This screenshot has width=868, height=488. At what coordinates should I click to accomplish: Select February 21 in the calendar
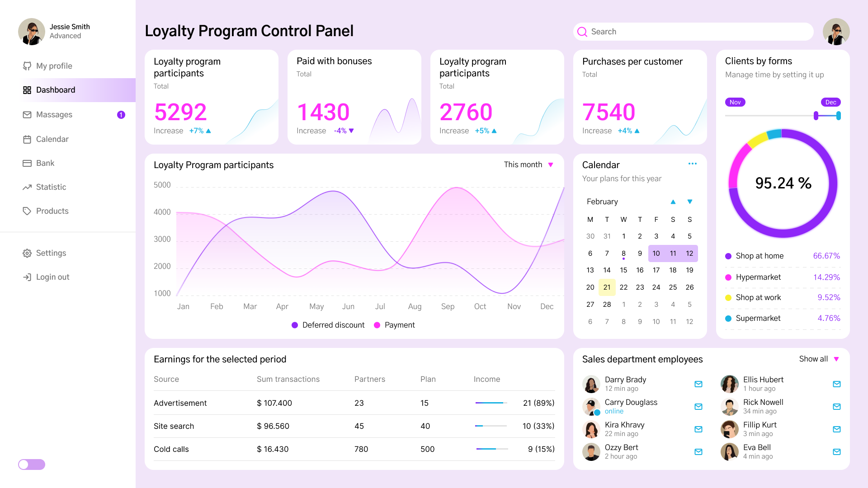tap(607, 287)
